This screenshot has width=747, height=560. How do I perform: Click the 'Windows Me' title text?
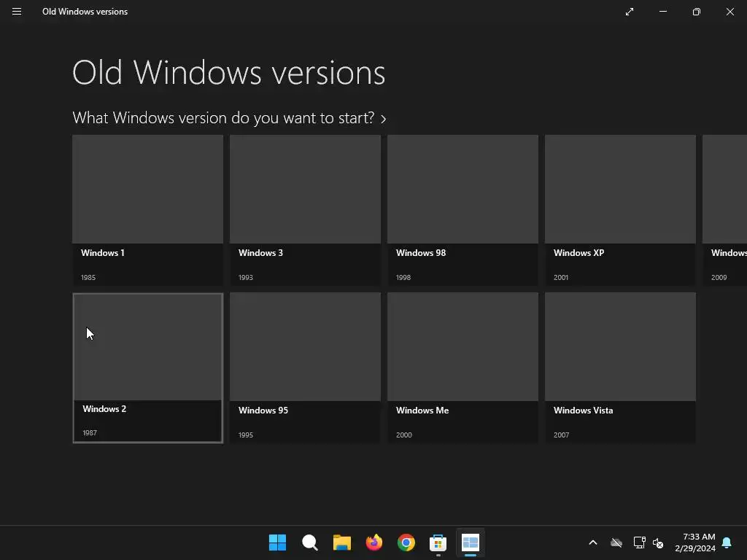[x=422, y=410]
